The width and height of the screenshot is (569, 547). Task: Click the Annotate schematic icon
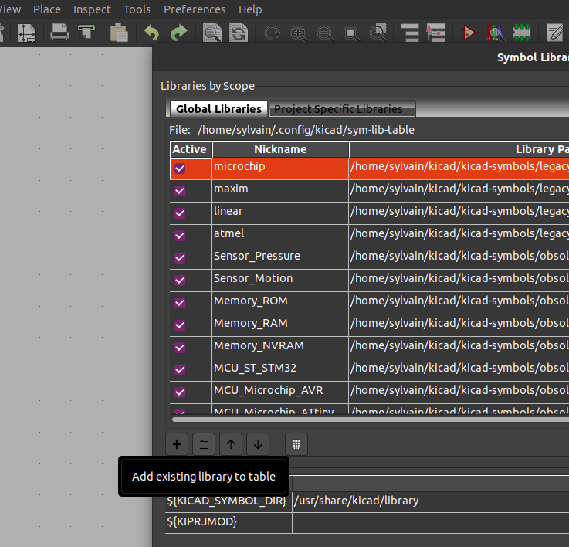[x=555, y=33]
